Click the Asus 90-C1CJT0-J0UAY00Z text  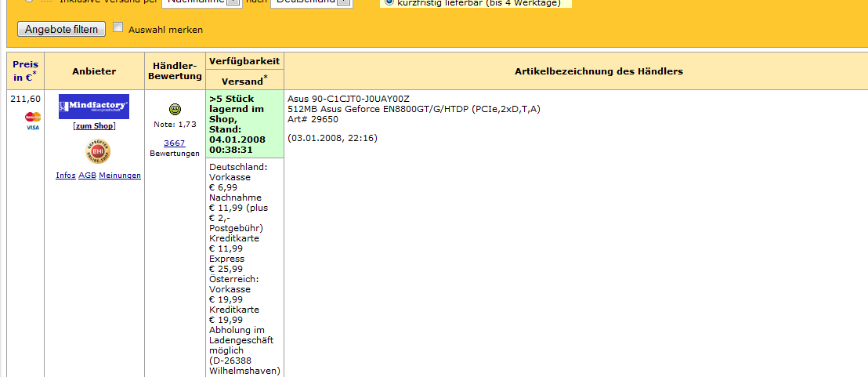pos(349,99)
